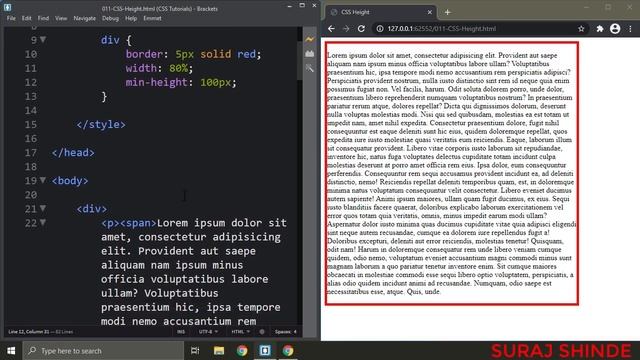640x360 pixels.
Task: Click linting status circle in Brackets status bar
Action: point(262,332)
